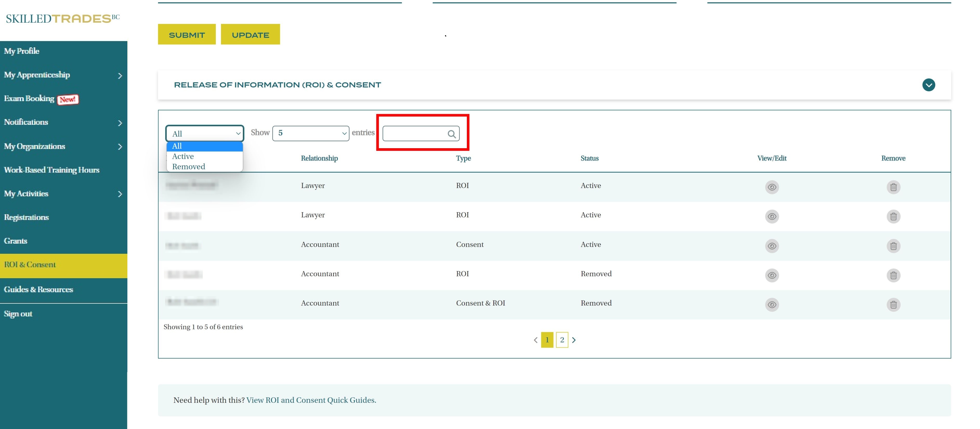Click trash icon in first Lawyer row
This screenshot has height=429, width=980.
tap(893, 187)
